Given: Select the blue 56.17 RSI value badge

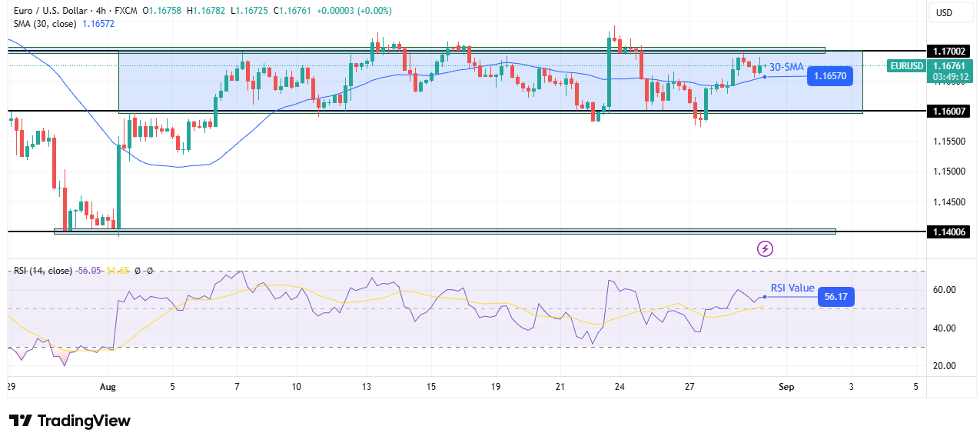Looking at the screenshot, I should 835,296.
